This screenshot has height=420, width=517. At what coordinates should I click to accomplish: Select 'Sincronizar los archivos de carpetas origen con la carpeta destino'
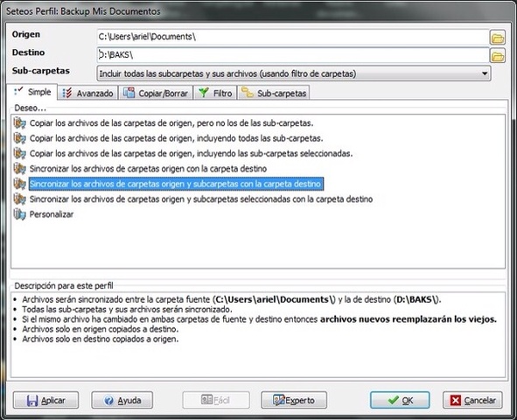tap(148, 169)
